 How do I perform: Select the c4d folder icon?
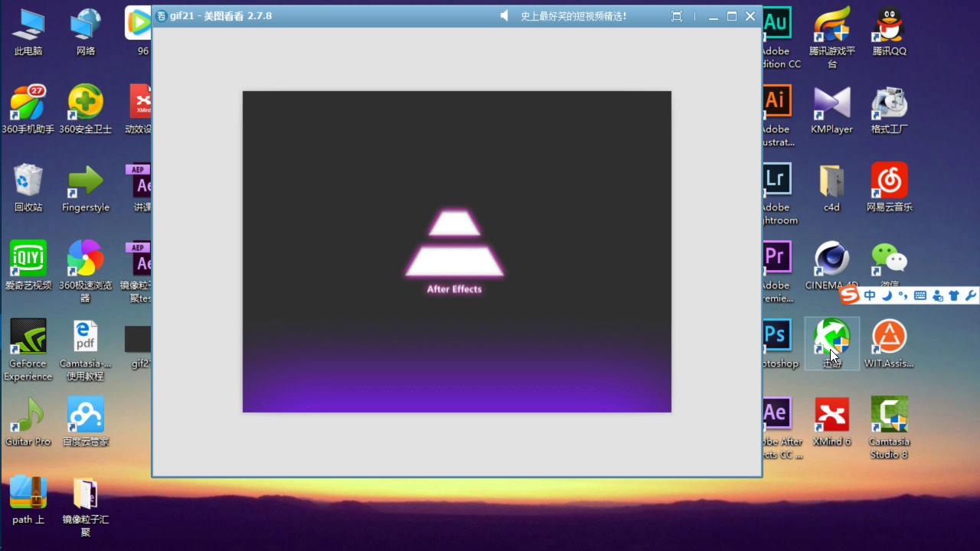point(832,187)
